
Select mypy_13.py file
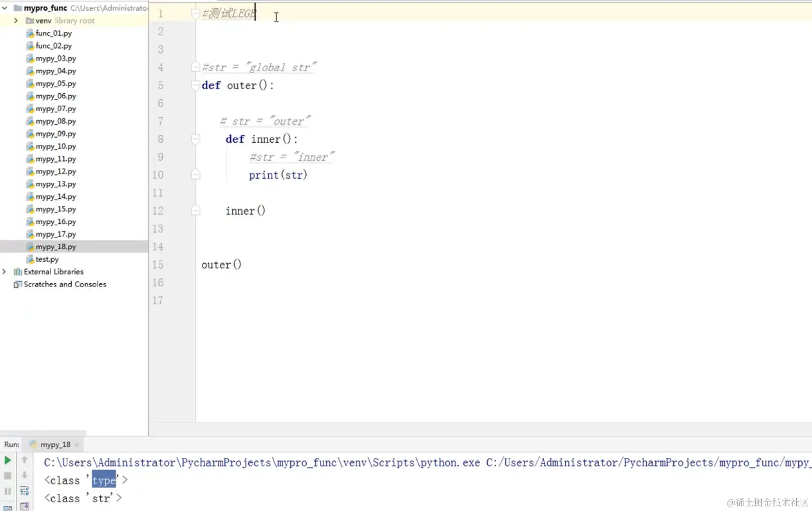(55, 184)
